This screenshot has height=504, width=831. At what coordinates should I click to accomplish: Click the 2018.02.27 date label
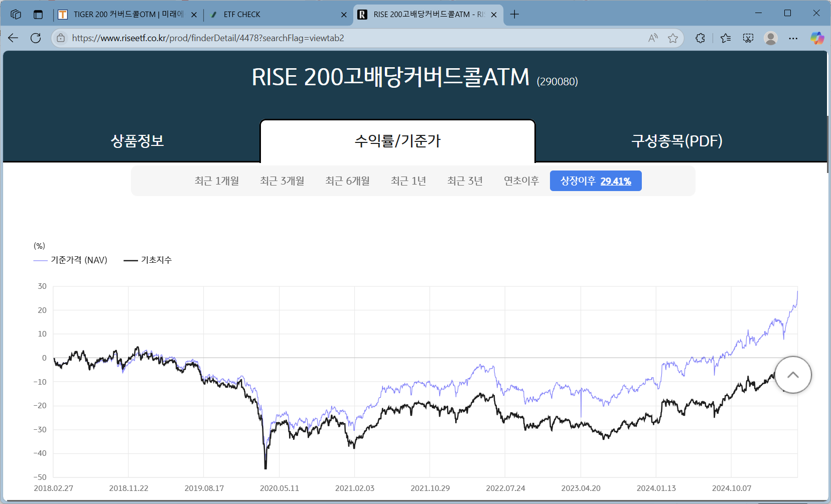click(53, 488)
